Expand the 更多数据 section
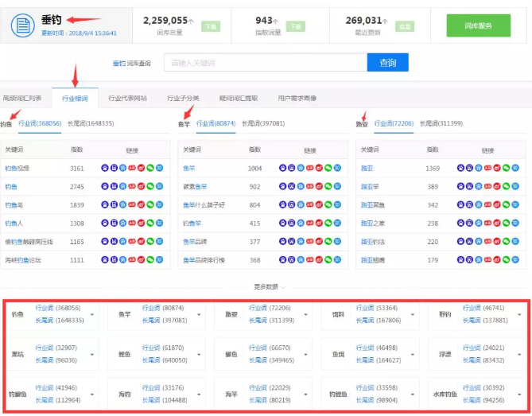532x416 pixels. click(266, 286)
